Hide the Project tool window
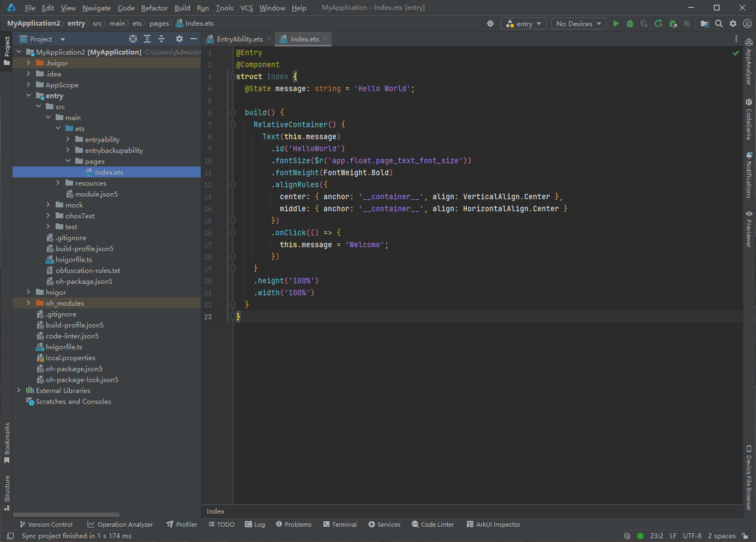 194,39
